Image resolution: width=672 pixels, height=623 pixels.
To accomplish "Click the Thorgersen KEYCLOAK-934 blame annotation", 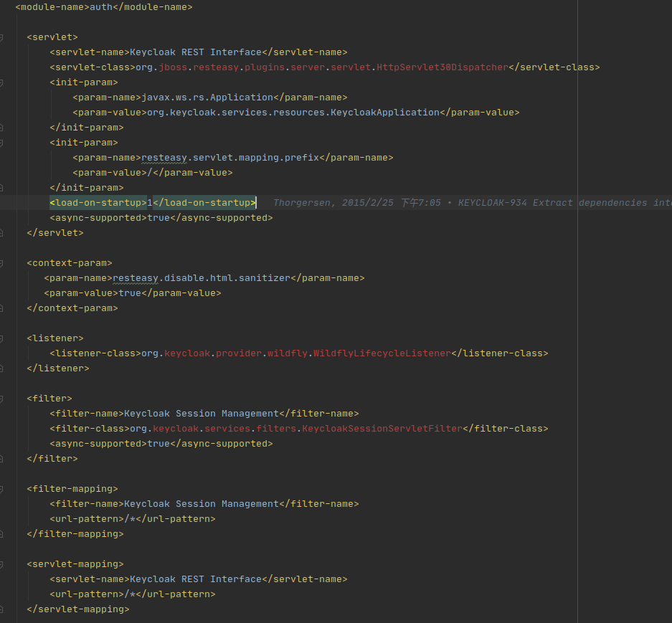I will (x=473, y=203).
